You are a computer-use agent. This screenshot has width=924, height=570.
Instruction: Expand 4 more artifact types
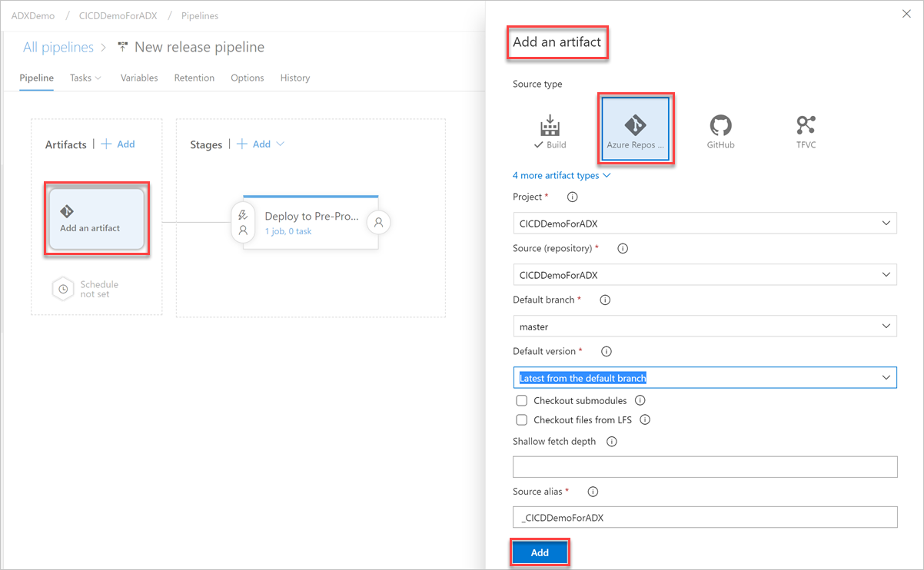(557, 175)
